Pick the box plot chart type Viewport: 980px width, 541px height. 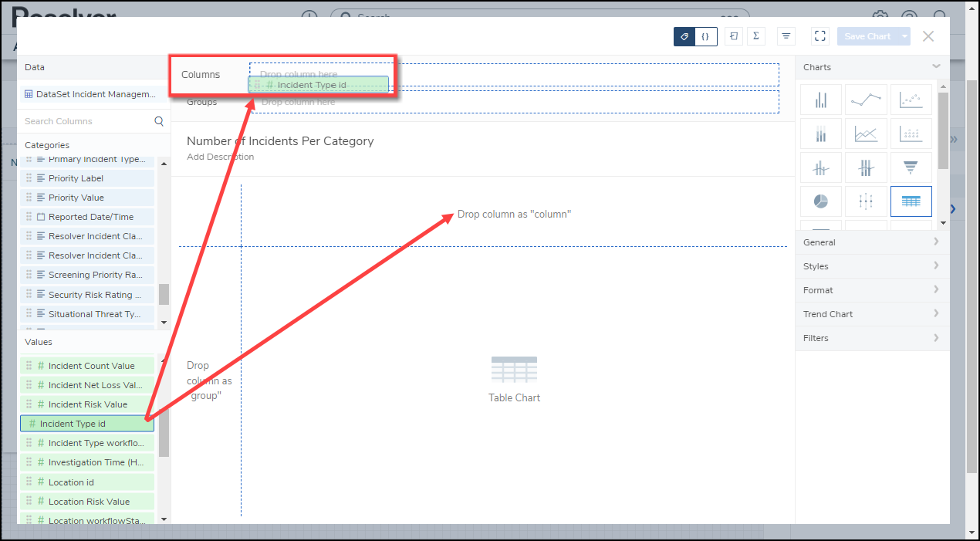pyautogui.click(x=866, y=201)
